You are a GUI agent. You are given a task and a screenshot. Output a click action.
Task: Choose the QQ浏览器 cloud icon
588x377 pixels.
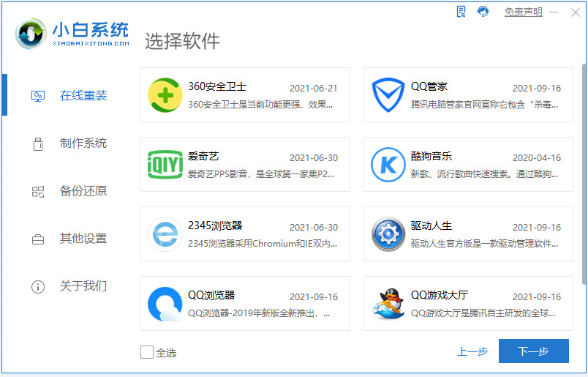[x=165, y=304]
